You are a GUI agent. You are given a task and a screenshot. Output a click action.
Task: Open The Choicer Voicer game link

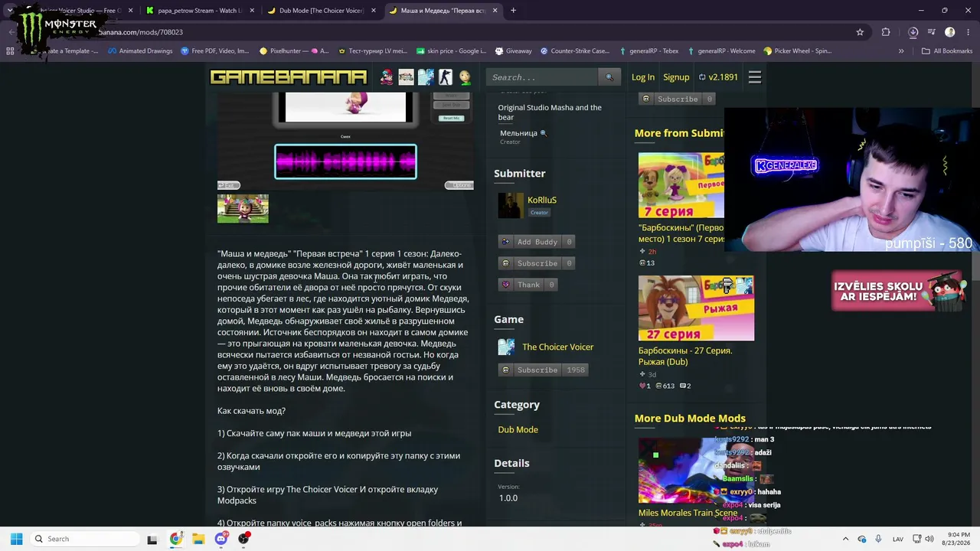(558, 347)
